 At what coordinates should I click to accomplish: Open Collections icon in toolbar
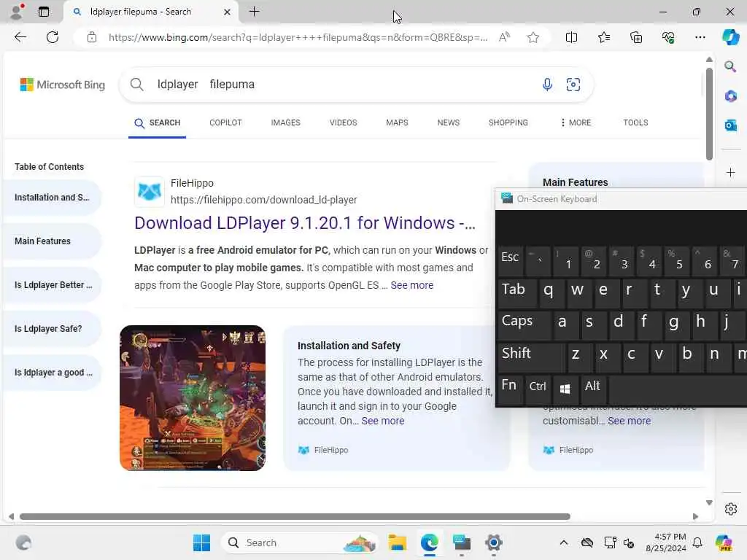tap(636, 37)
